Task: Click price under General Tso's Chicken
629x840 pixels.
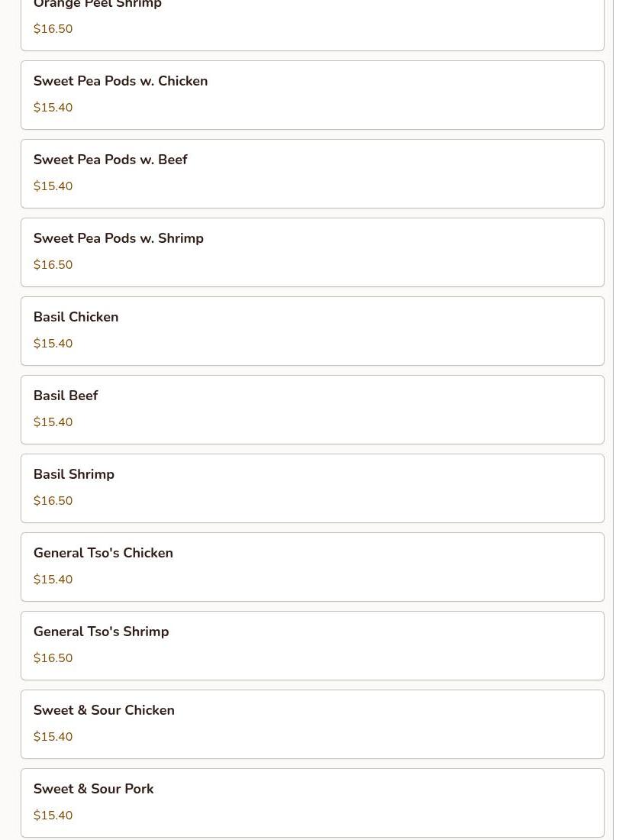Action: click(53, 580)
